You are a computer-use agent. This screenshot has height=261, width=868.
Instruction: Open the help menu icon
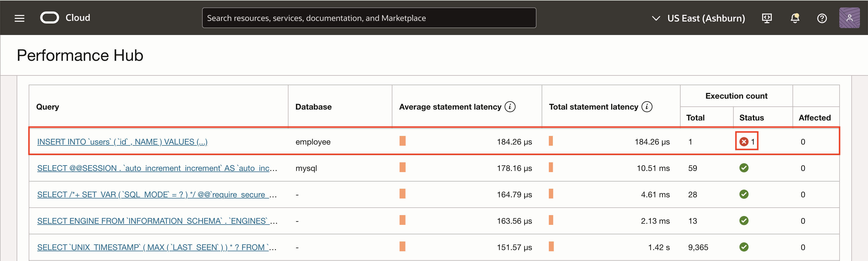tap(821, 18)
